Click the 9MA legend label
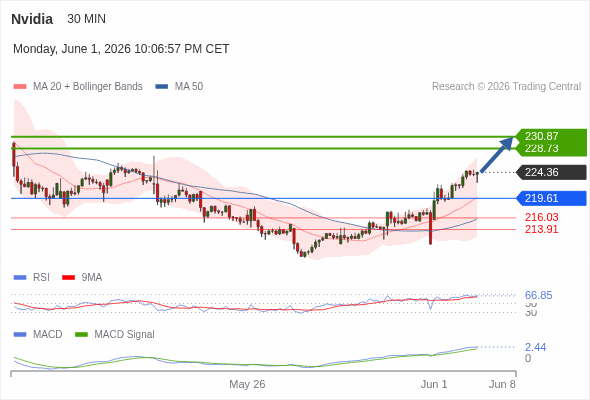Screen dimensions: 590x400 pyautogui.click(x=92, y=278)
